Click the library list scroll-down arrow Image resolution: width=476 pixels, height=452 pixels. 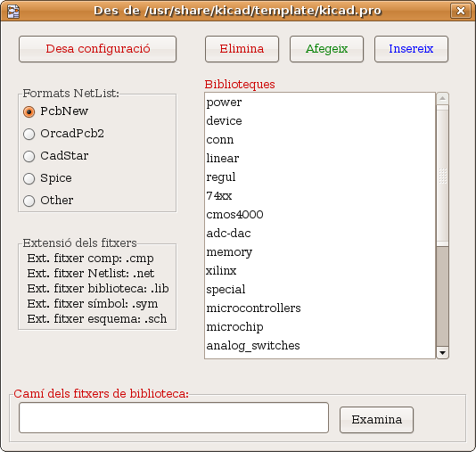pos(443,353)
